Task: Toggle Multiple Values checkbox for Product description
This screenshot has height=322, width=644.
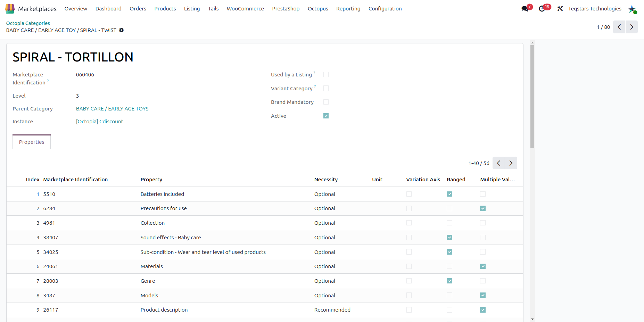Action: click(483, 310)
